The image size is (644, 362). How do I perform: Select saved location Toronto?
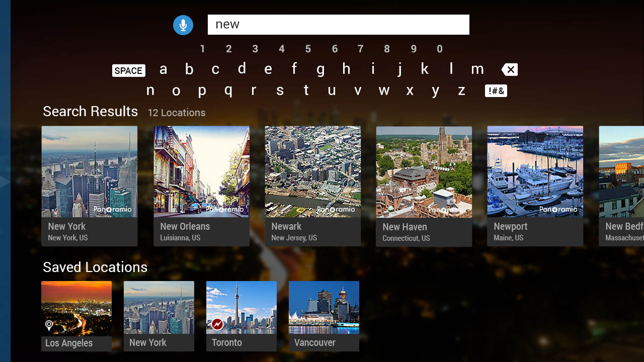click(242, 316)
